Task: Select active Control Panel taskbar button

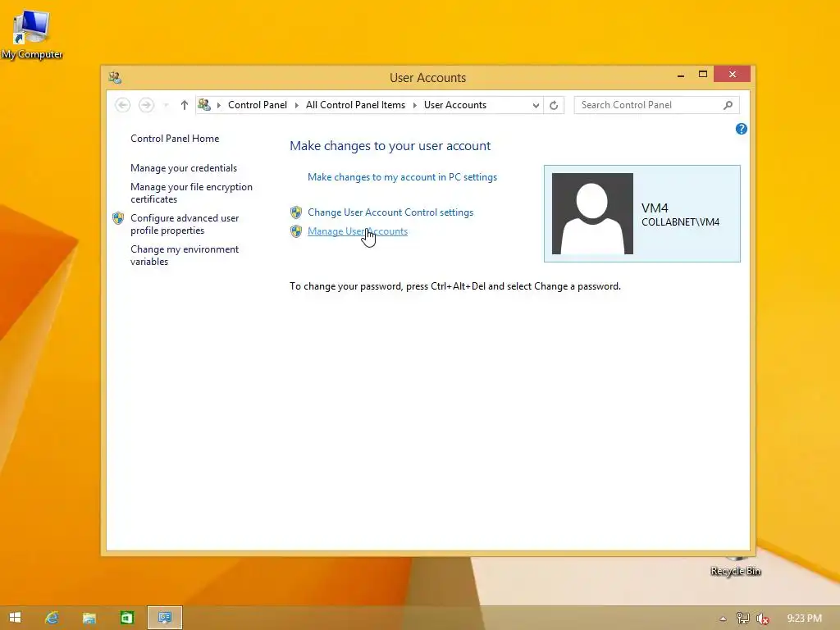Action: [165, 618]
